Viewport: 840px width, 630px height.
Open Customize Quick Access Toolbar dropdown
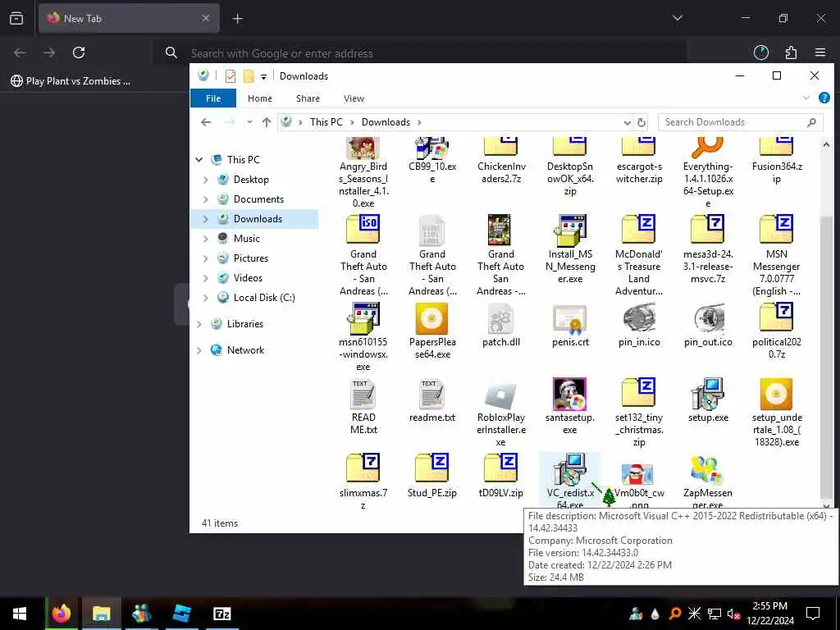[263, 76]
